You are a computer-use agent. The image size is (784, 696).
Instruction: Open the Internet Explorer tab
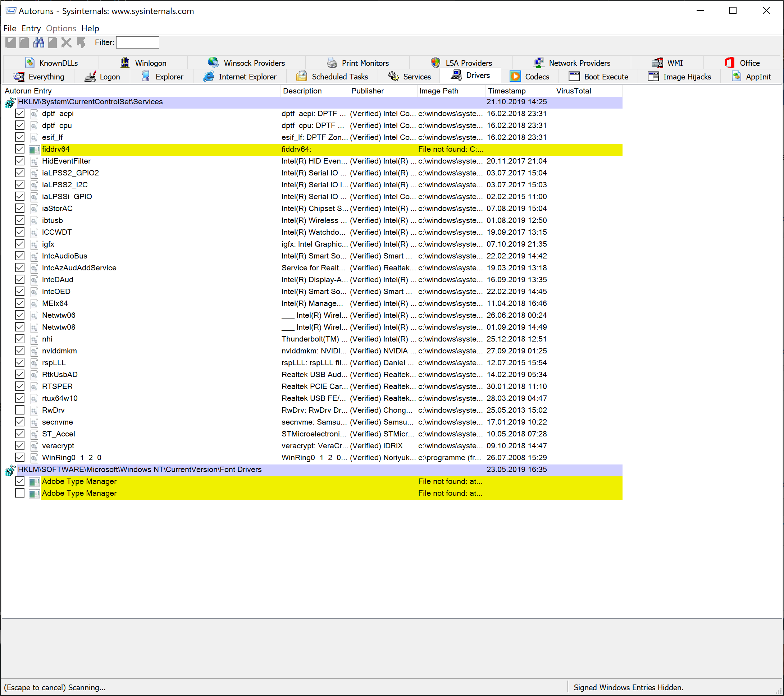coord(240,77)
